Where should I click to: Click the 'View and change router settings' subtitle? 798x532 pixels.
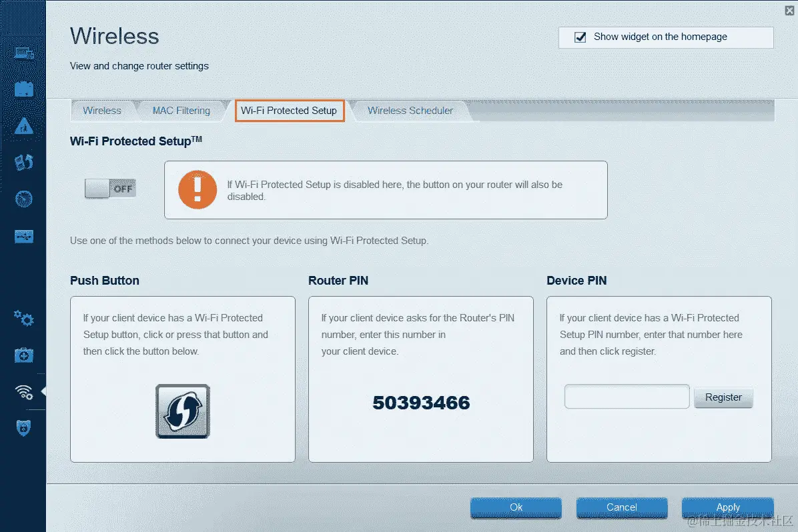[139, 66]
